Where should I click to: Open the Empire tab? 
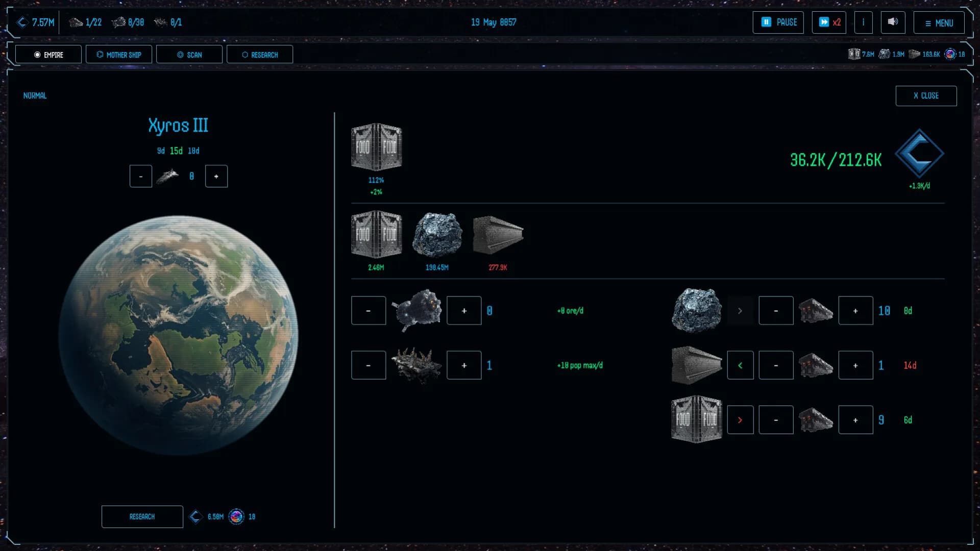tap(48, 55)
